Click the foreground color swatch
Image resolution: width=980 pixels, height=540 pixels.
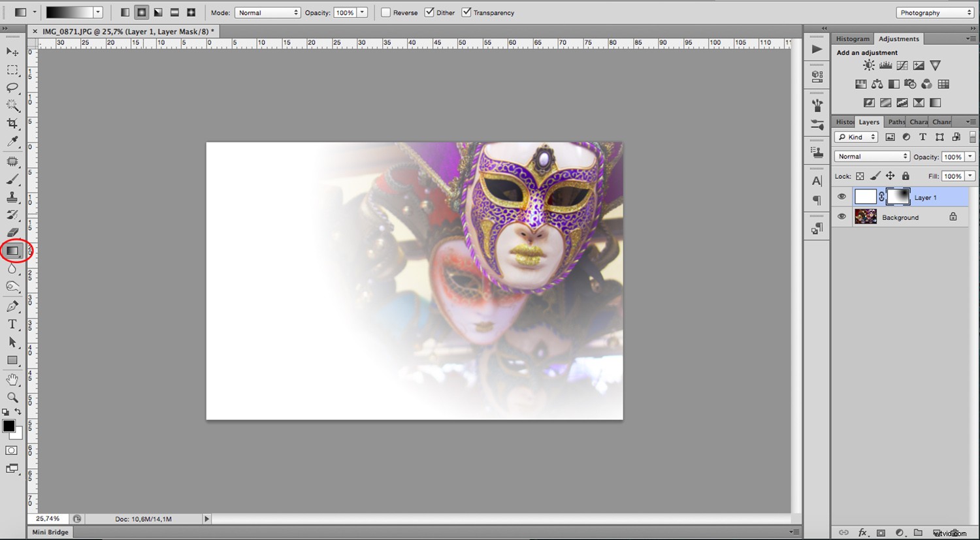[x=8, y=425]
